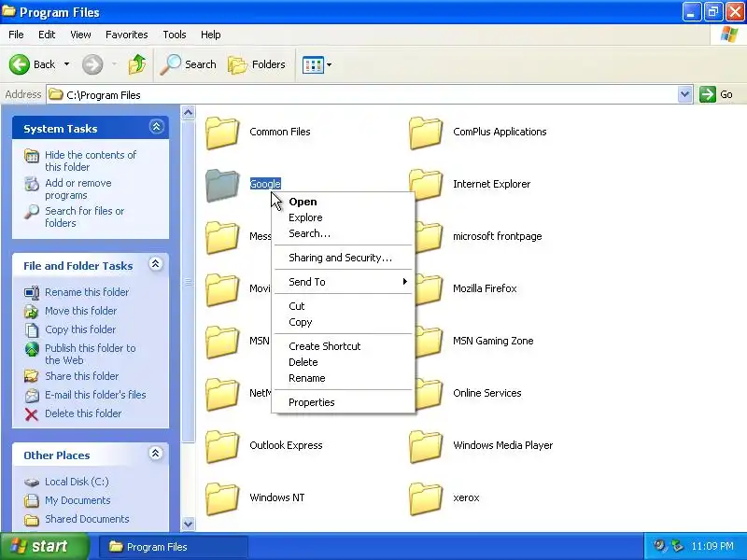The height and width of the screenshot is (560, 747).
Task: Open the File menu
Action: (16, 35)
